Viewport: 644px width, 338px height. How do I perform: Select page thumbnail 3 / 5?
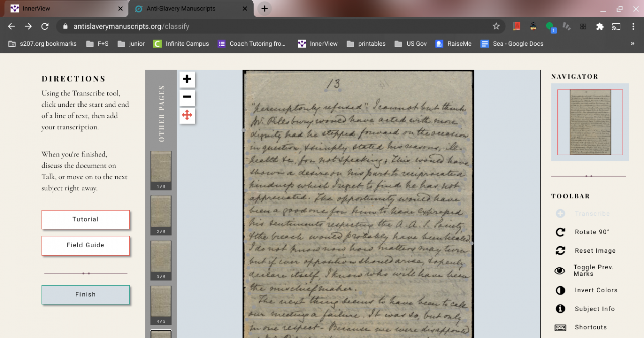pyautogui.click(x=161, y=260)
